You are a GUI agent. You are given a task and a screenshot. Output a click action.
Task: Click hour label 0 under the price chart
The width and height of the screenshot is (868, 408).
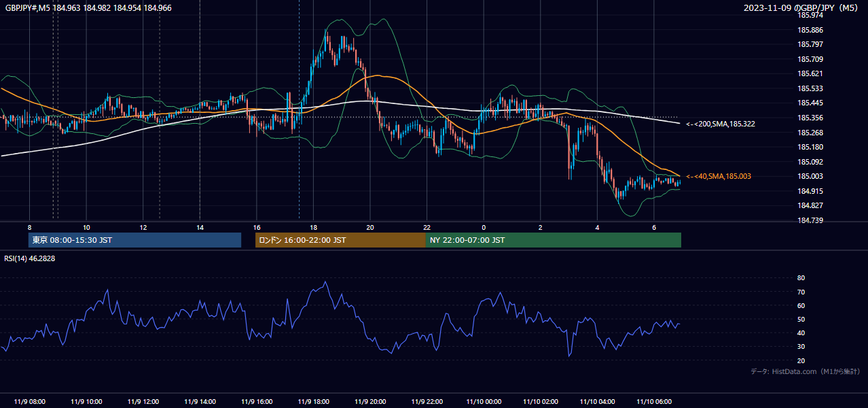point(484,228)
